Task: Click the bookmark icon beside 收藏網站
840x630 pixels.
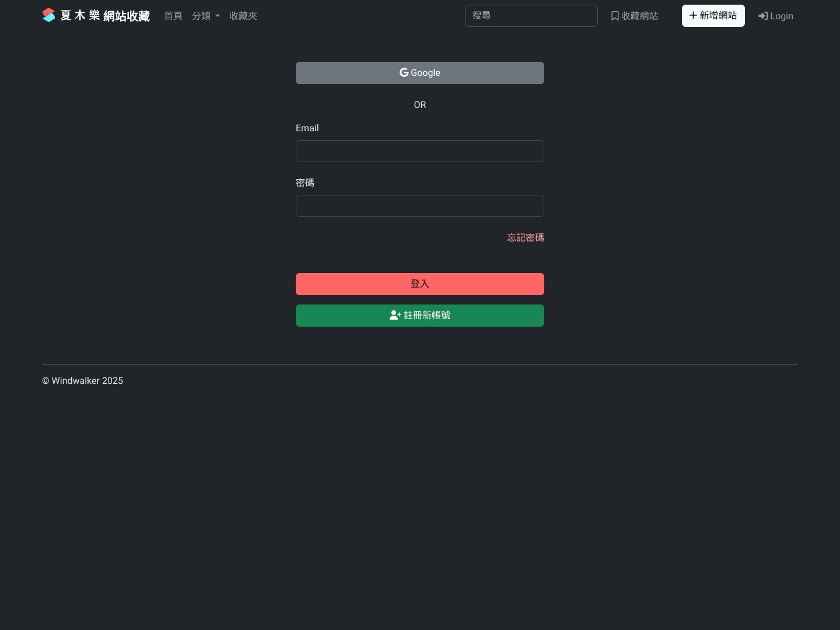Action: coord(615,16)
